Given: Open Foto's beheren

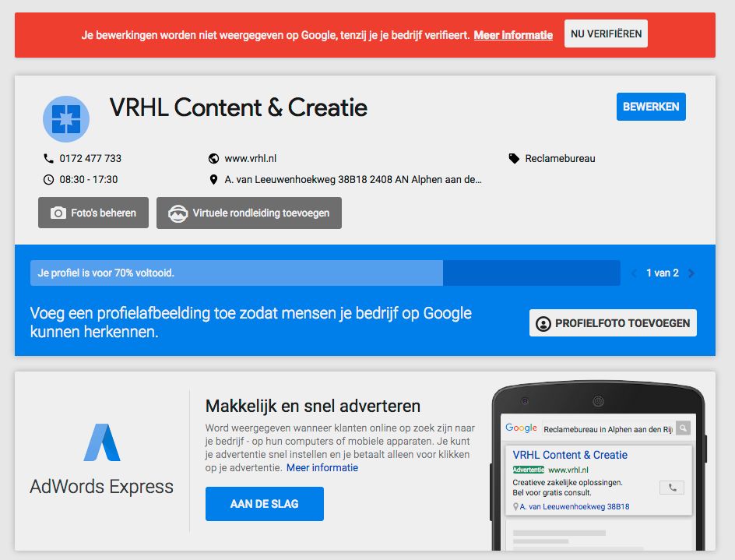Looking at the screenshot, I should [x=93, y=213].
